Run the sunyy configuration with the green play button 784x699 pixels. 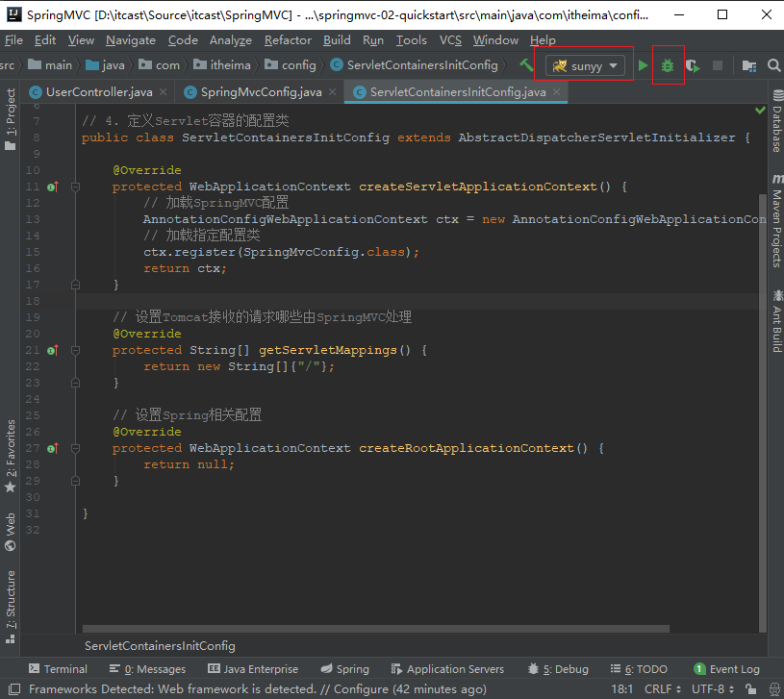pyautogui.click(x=644, y=65)
